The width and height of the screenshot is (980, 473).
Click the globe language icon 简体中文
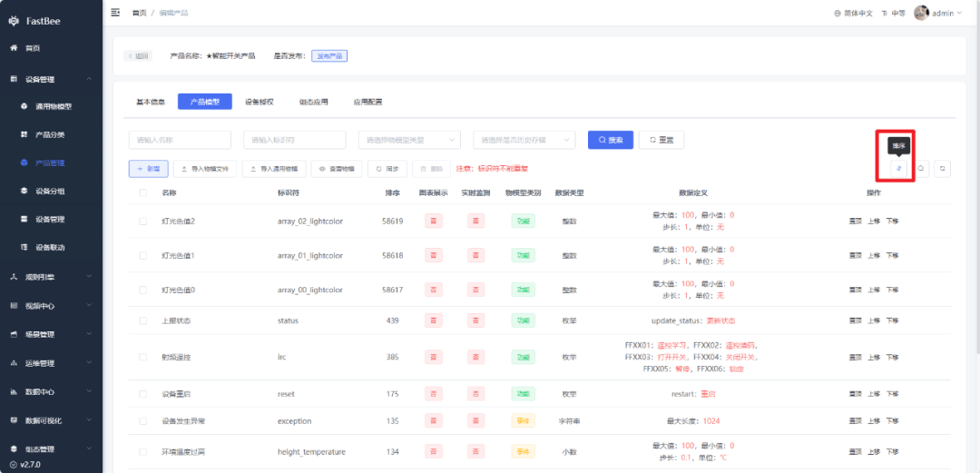click(x=838, y=13)
